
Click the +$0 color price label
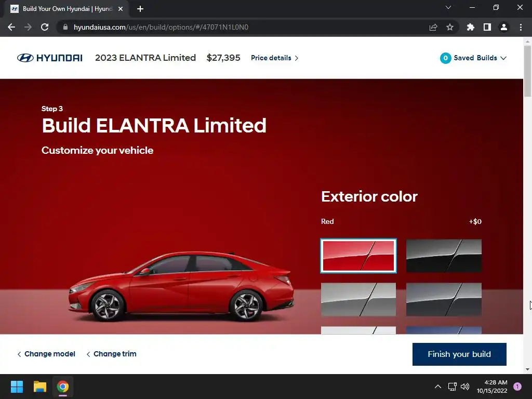point(475,221)
